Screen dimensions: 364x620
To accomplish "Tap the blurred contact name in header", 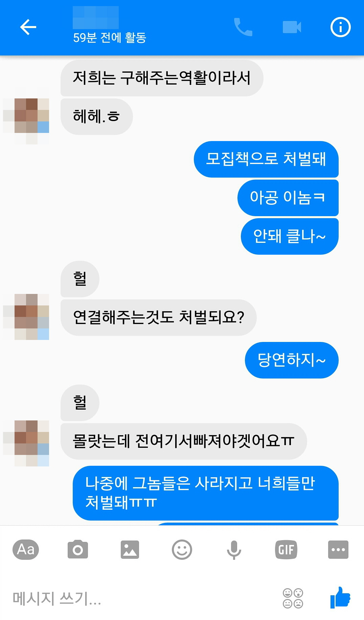I will tap(96, 18).
